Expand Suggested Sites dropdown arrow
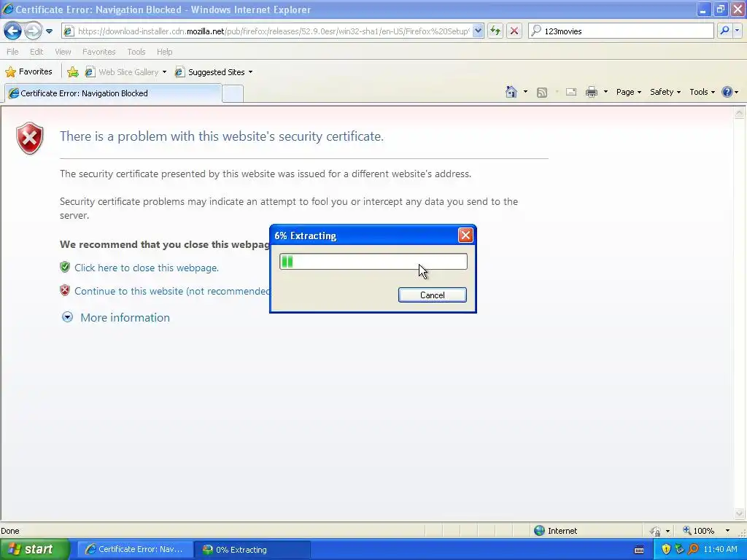747x560 pixels. [251, 72]
